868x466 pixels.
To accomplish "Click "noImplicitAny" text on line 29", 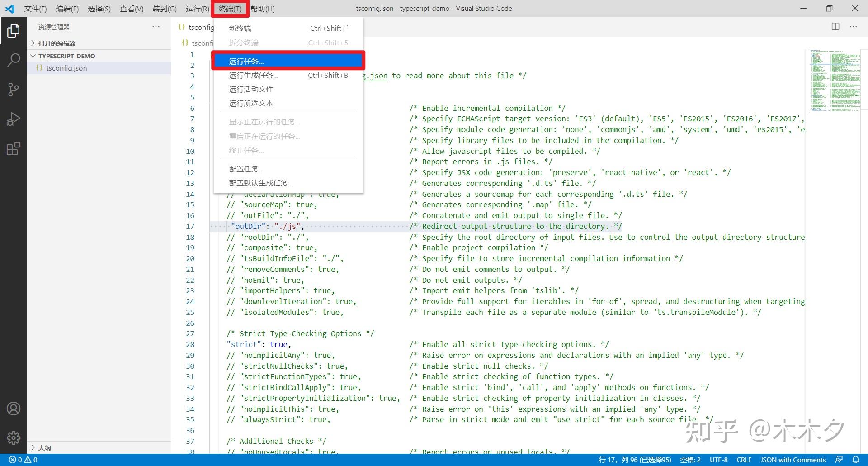I will click(x=274, y=355).
